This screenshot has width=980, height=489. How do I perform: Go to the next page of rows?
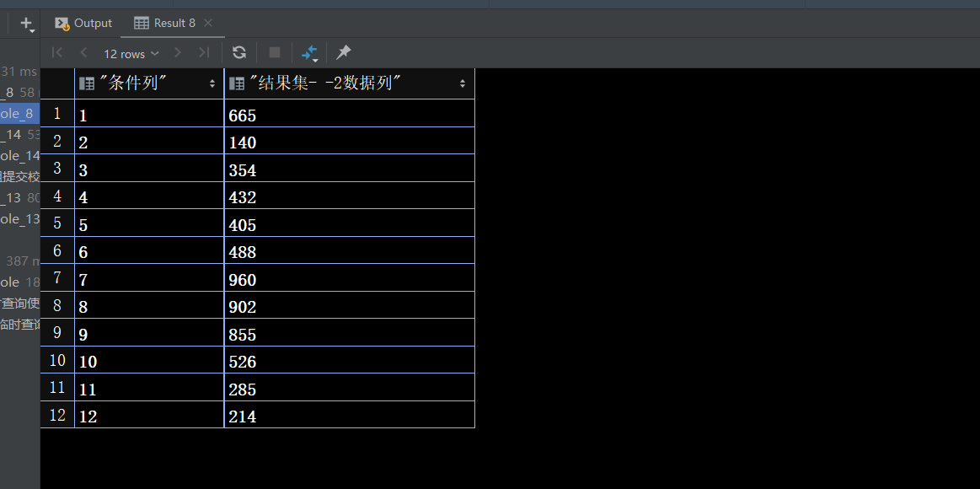click(x=178, y=52)
